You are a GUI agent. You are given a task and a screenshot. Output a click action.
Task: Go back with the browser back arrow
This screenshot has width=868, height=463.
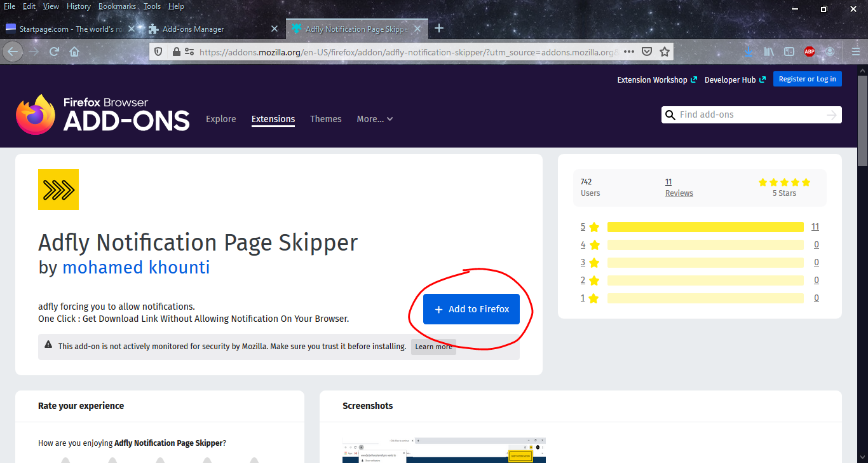coord(13,52)
